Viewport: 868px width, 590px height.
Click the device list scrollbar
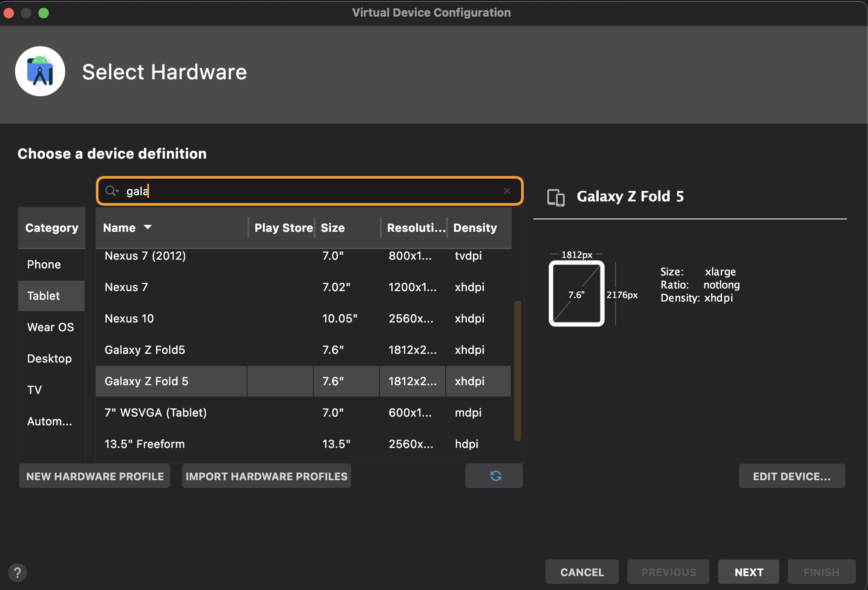pyautogui.click(x=518, y=370)
